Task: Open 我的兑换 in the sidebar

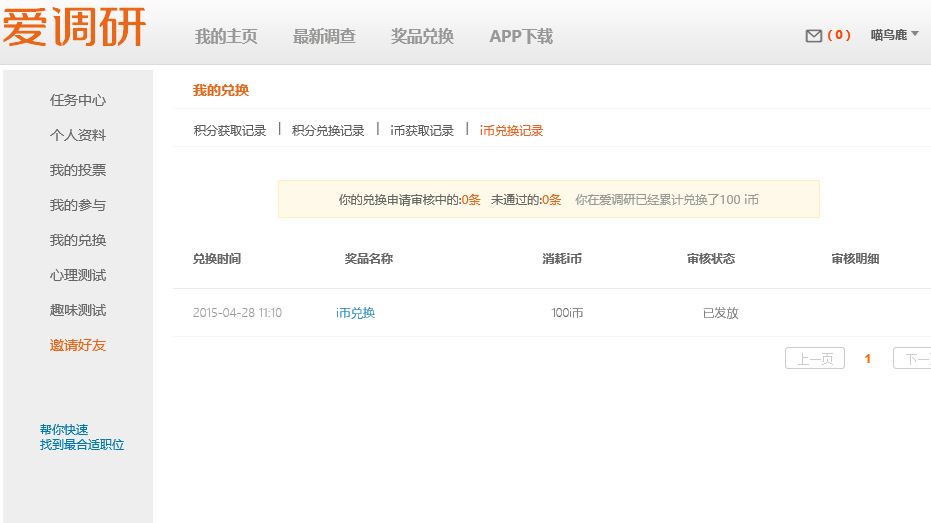Action: [78, 240]
